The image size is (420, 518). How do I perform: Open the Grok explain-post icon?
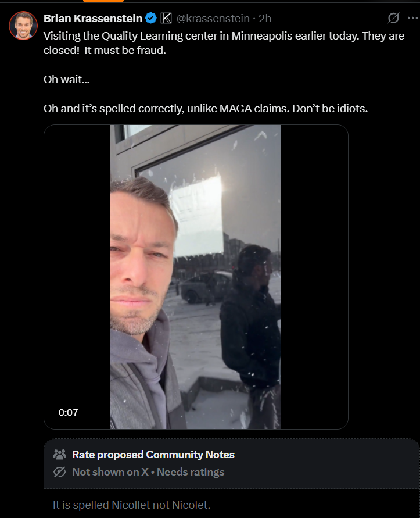coord(393,18)
